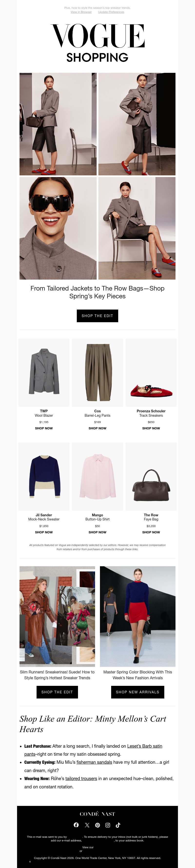Open the Instagram icon in footer
Screen dimensions: 195x868
click(108, 825)
